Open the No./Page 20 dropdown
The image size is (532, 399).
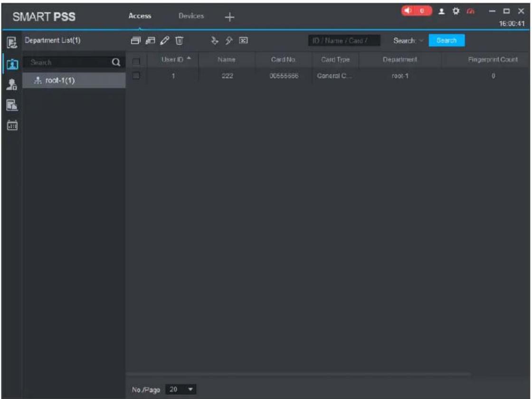(x=180, y=389)
